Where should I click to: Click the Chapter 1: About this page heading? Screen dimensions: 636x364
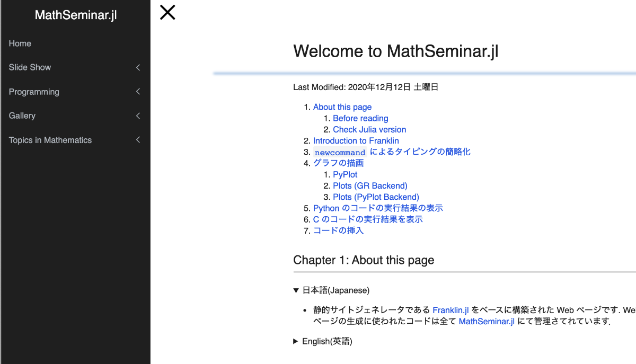(364, 260)
